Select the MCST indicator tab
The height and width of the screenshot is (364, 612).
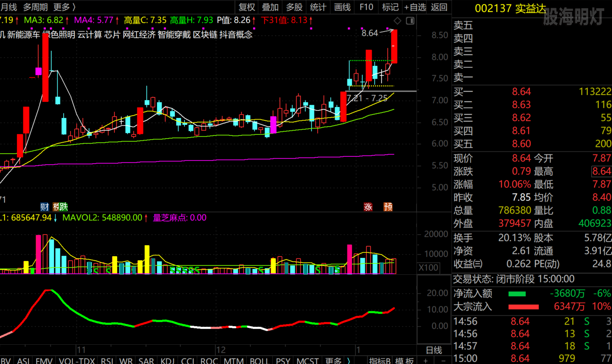coord(308,361)
